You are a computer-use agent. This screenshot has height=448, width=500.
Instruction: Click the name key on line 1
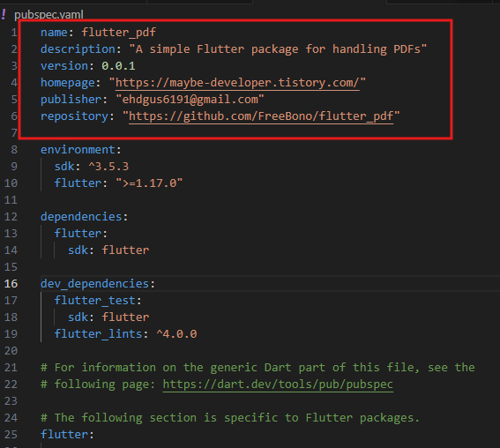[54, 33]
